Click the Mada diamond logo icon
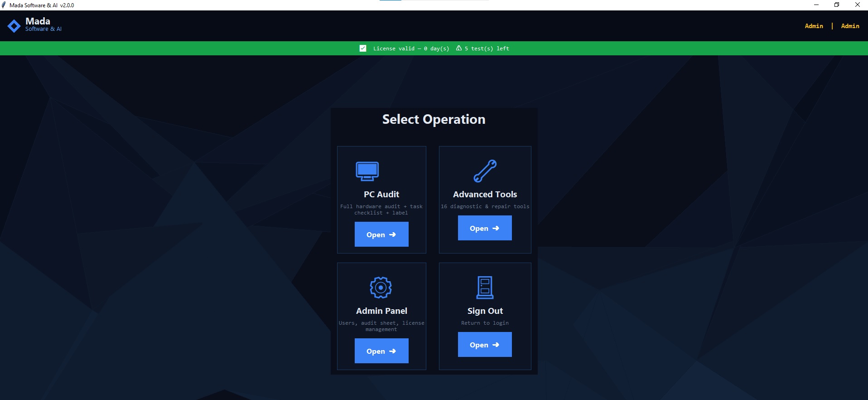The width and height of the screenshot is (868, 400). [x=14, y=26]
